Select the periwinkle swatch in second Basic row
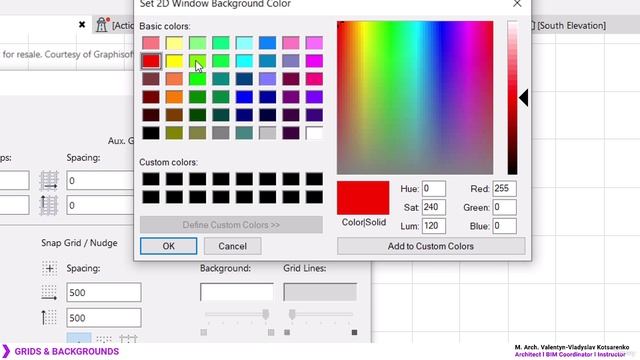The height and width of the screenshot is (360, 640). click(291, 61)
